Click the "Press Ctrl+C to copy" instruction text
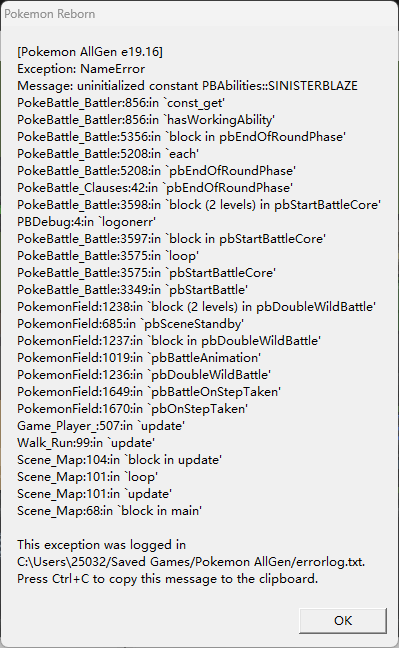 click(x=167, y=579)
